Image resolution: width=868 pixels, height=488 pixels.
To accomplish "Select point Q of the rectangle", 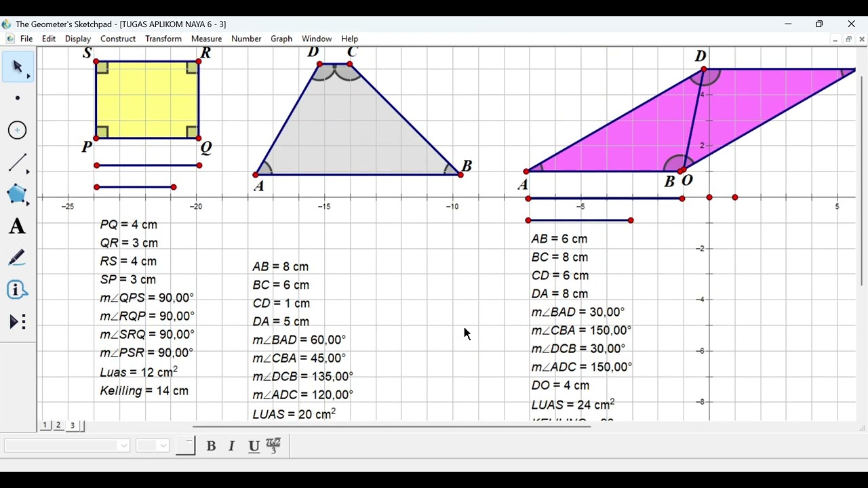I will (x=199, y=138).
